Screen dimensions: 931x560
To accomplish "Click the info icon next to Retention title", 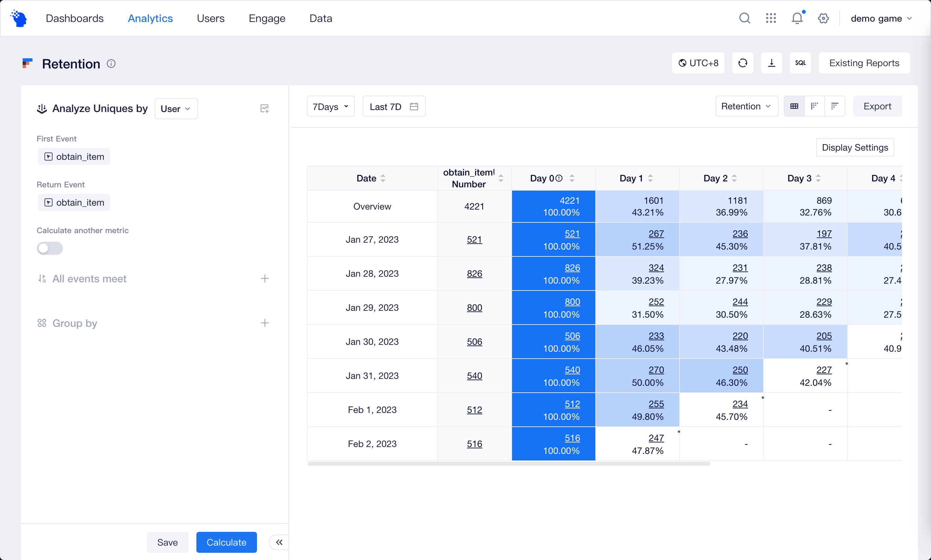I will click(x=111, y=64).
